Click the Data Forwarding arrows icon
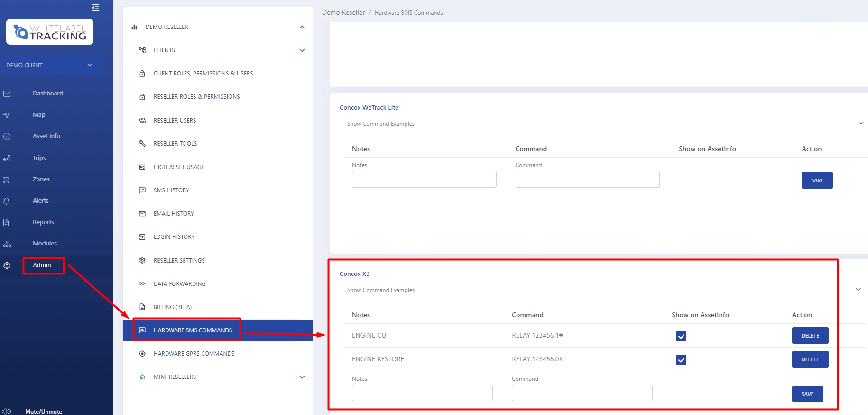868x415 pixels. click(x=142, y=283)
